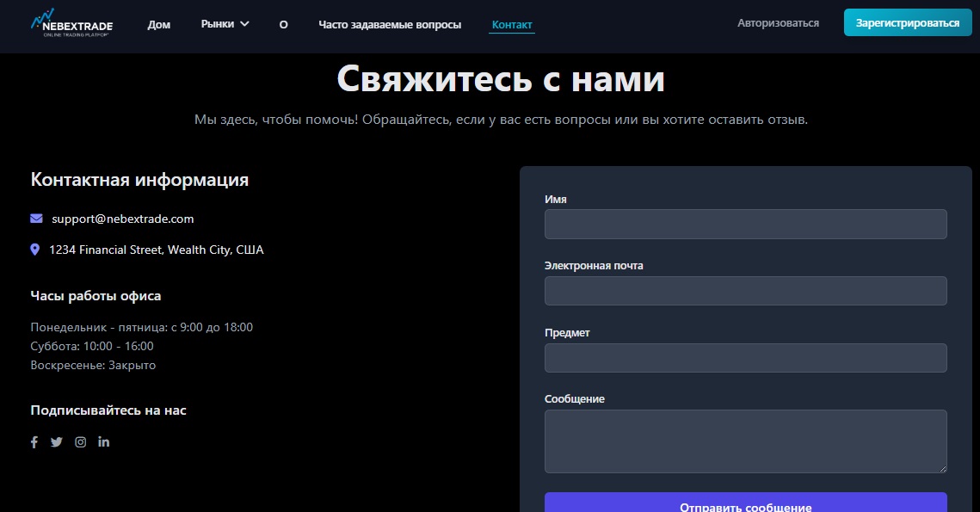Click the Контактная информация heading
This screenshot has height=512, width=980.
coord(139,180)
